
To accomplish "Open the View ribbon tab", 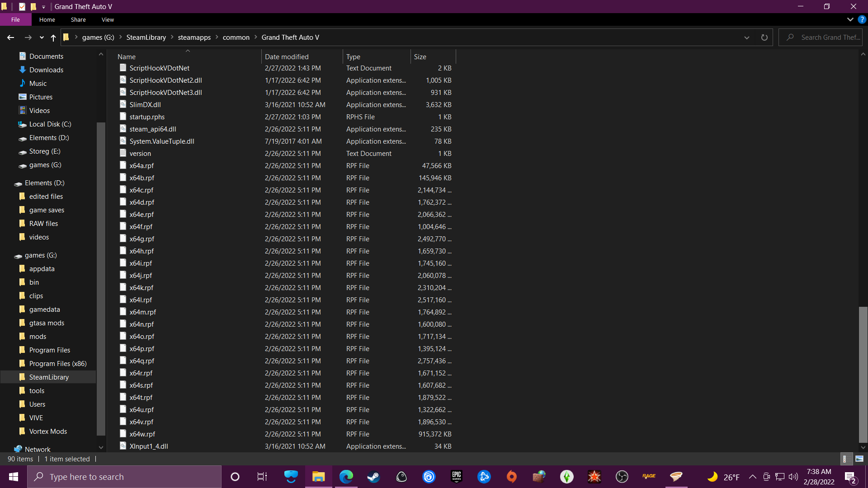I will 108,19.
